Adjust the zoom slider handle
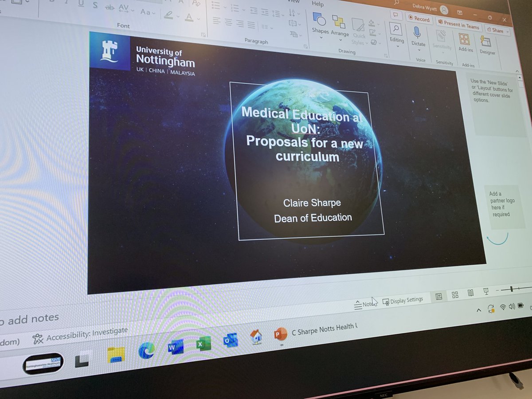 click(512, 289)
